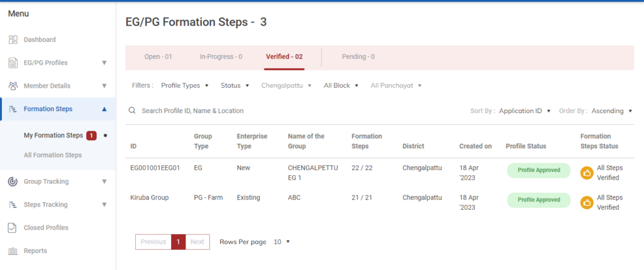Click the EG/PG Profiles sidebar icon
644x270 pixels.
[13, 63]
